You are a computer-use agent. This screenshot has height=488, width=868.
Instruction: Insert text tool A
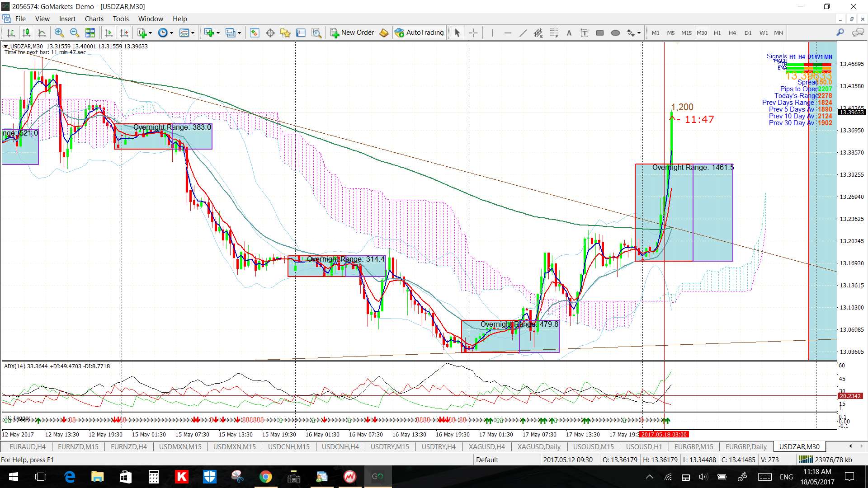click(569, 33)
